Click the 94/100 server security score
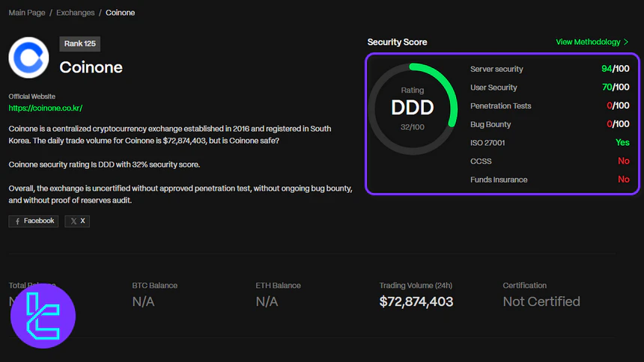This screenshot has width=644, height=362. pyautogui.click(x=616, y=69)
